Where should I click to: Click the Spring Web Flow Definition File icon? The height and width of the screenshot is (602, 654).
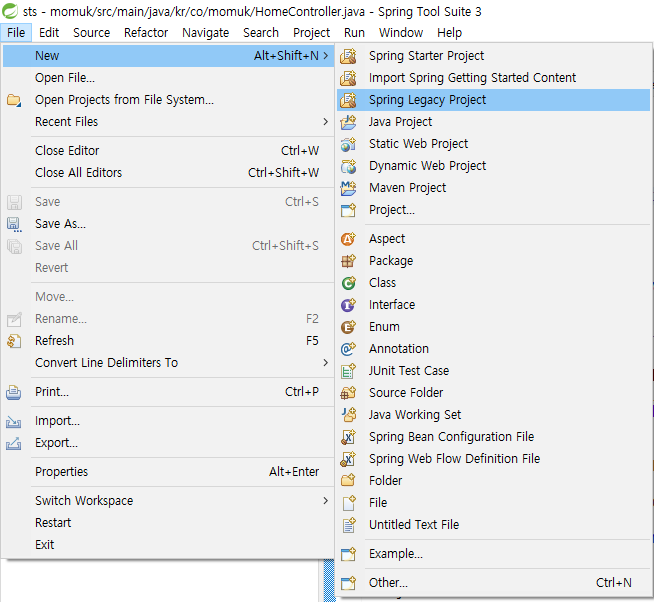(348, 459)
